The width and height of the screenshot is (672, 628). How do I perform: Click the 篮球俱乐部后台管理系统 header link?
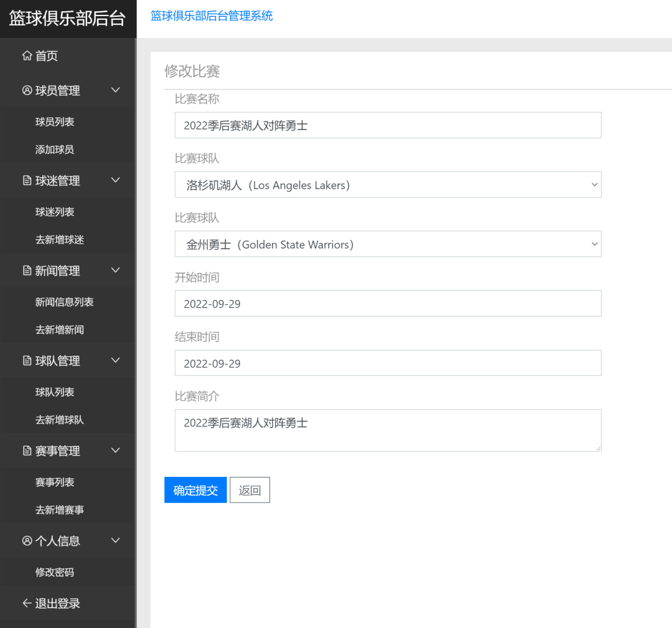pos(212,16)
